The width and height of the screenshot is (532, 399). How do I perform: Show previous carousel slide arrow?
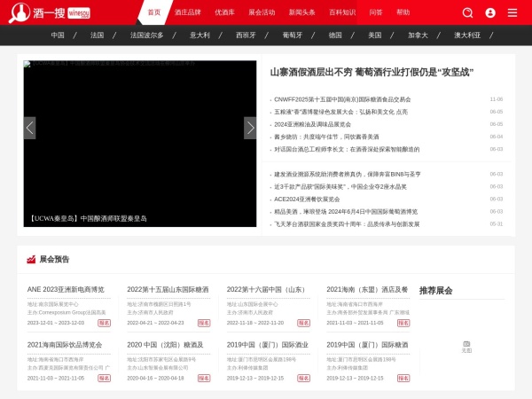click(29, 128)
